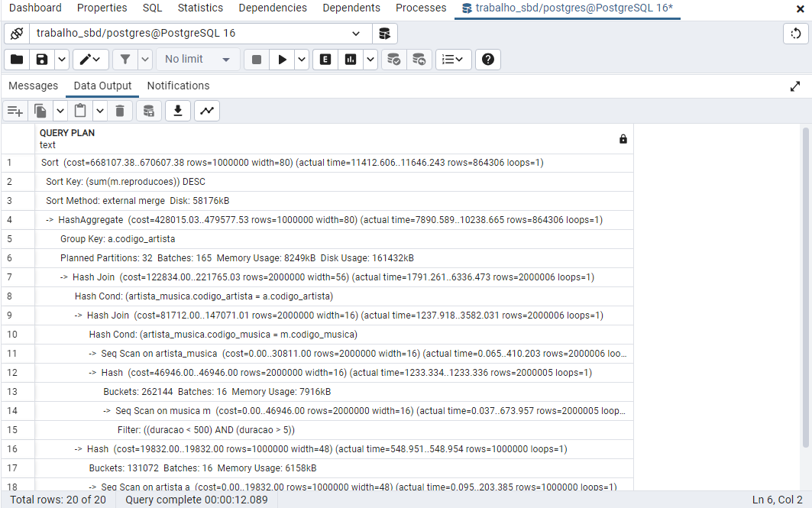This screenshot has height=508, width=812.
Task: Run the query with Execute button
Action: pos(282,60)
